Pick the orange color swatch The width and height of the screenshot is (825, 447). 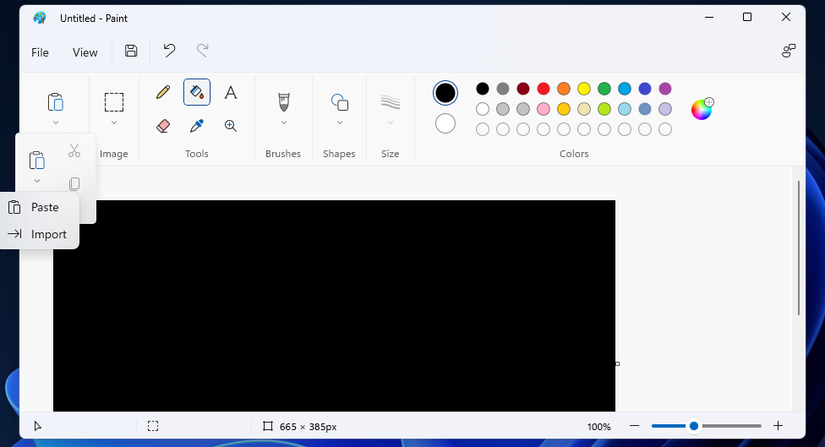(564, 89)
